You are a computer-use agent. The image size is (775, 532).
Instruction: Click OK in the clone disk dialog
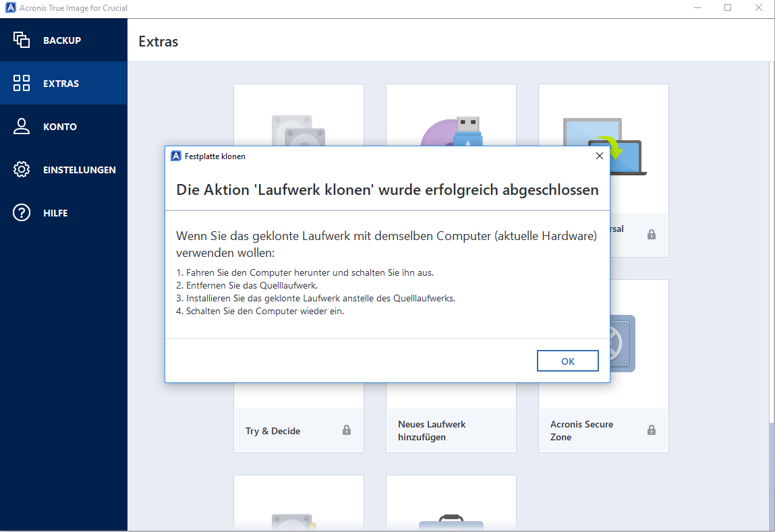tap(567, 361)
